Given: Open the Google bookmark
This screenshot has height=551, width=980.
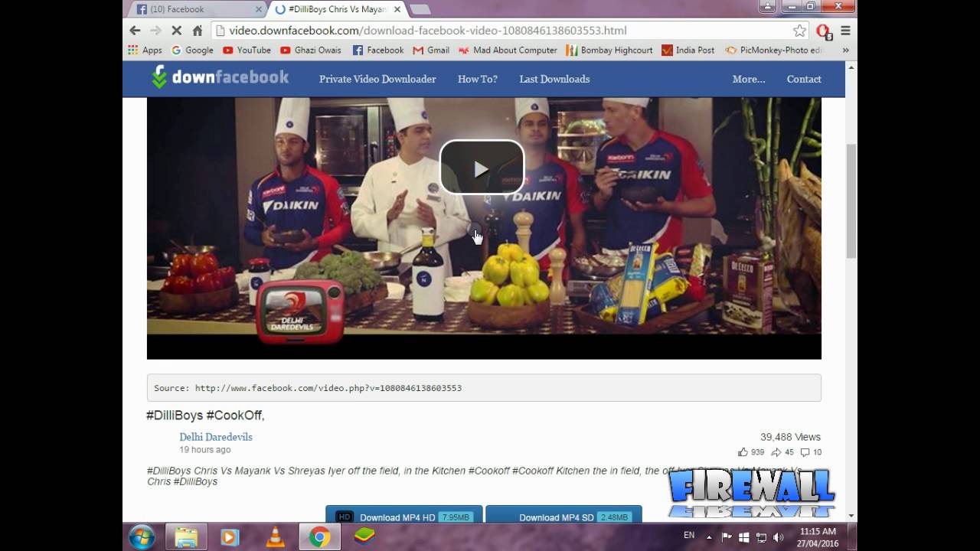Looking at the screenshot, I should click(192, 50).
